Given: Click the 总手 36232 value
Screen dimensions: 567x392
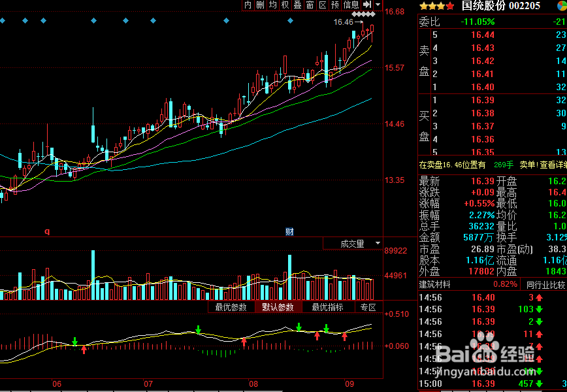Looking at the screenshot, I should click(481, 226).
